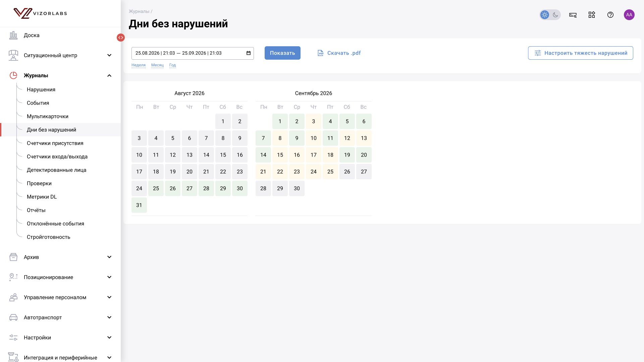
Task: Click the Управление персоналом people icon
Action: [x=13, y=297]
